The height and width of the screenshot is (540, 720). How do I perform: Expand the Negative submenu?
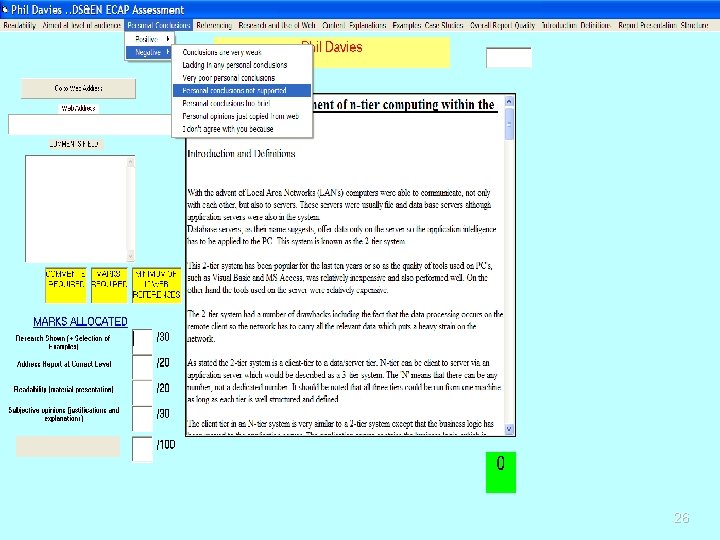tap(149, 52)
